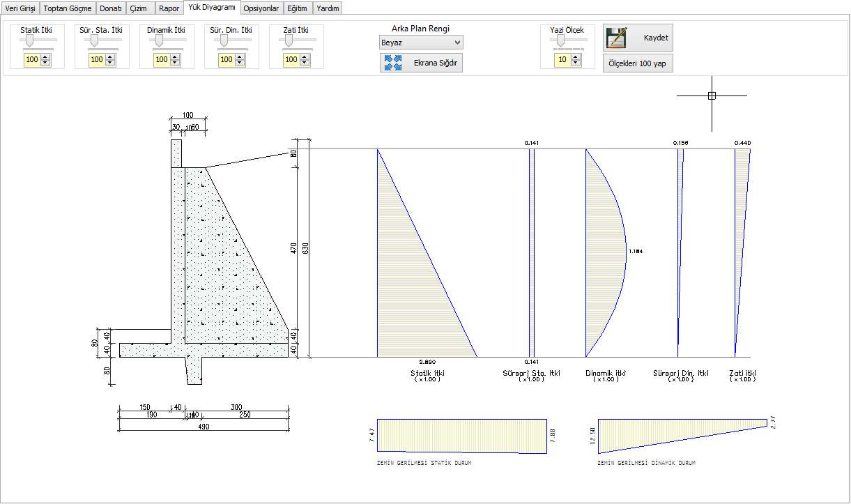This screenshot has width=851, height=504.
Task: Open the Toptan Göçme tab
Action: click(x=68, y=8)
